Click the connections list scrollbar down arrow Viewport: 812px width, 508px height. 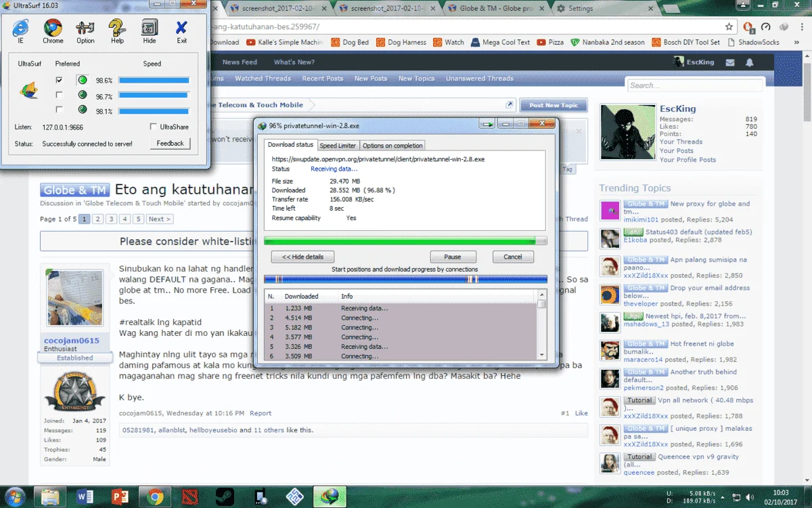point(541,355)
